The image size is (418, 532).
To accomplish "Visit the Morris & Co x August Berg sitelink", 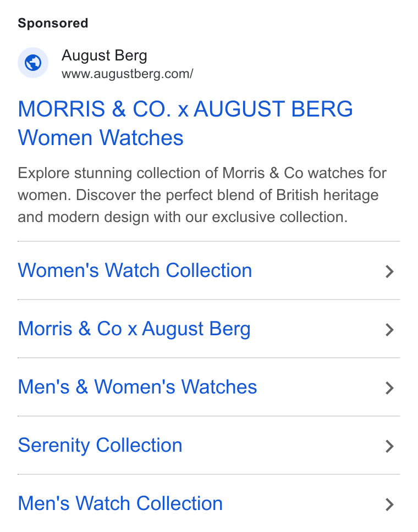I will (134, 329).
